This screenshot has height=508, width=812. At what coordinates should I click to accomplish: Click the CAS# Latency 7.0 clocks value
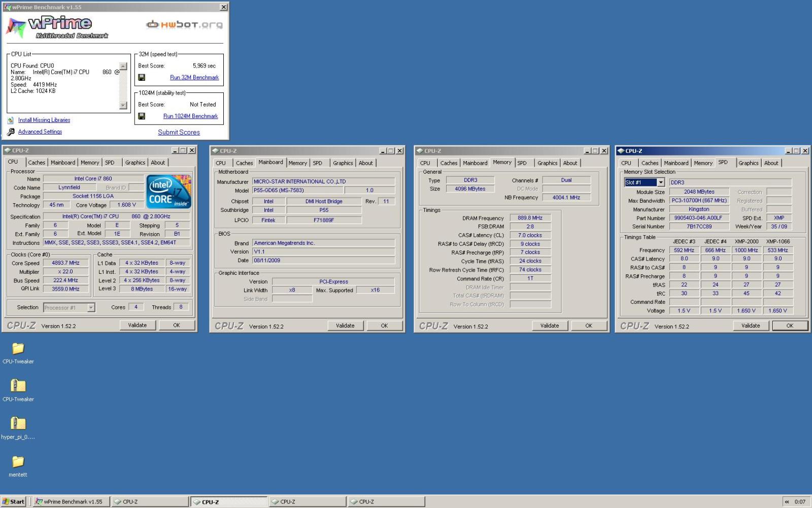[530, 235]
